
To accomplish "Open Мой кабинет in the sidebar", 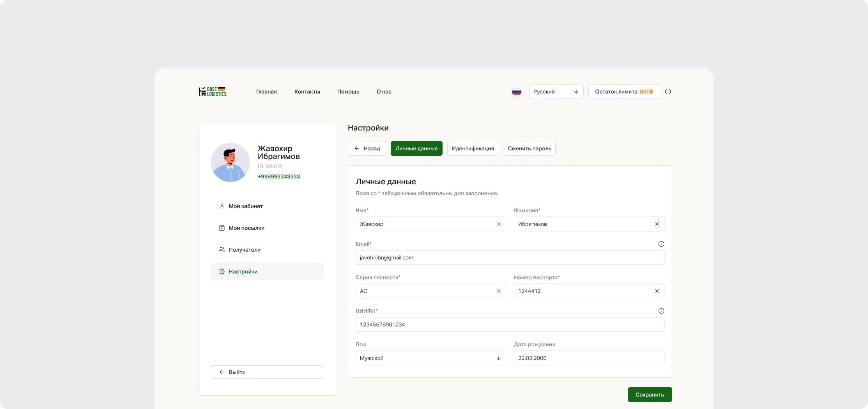I will tap(267, 206).
